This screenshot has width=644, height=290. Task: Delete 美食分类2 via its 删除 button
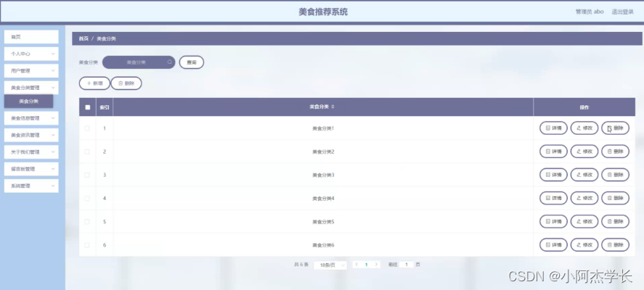coord(615,152)
